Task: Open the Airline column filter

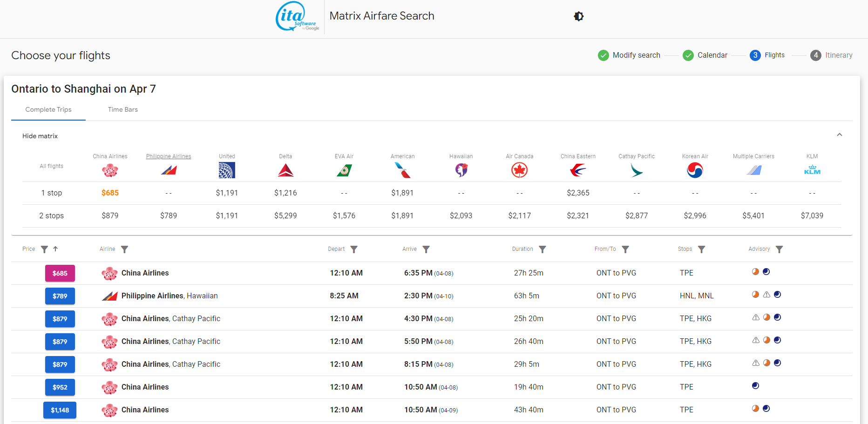Action: coord(124,249)
